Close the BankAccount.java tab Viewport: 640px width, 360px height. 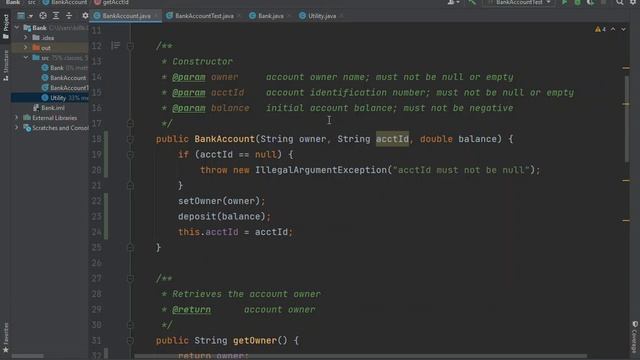coord(156,16)
